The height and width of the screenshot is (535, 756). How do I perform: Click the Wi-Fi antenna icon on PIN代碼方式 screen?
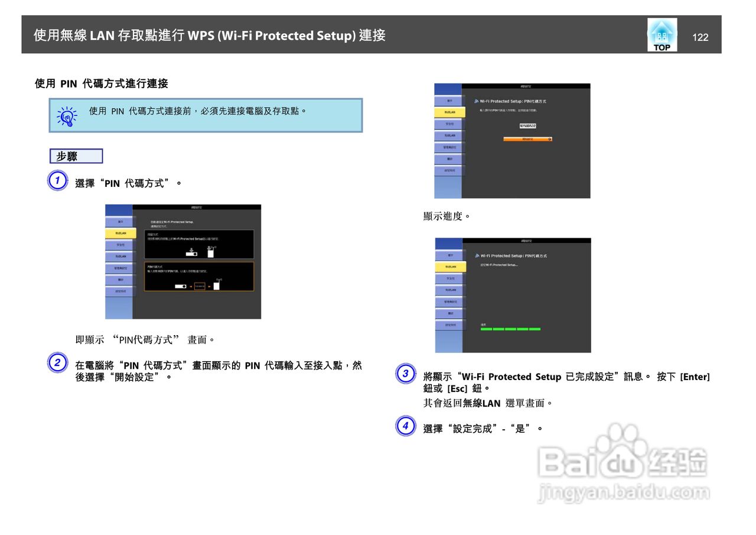click(476, 101)
